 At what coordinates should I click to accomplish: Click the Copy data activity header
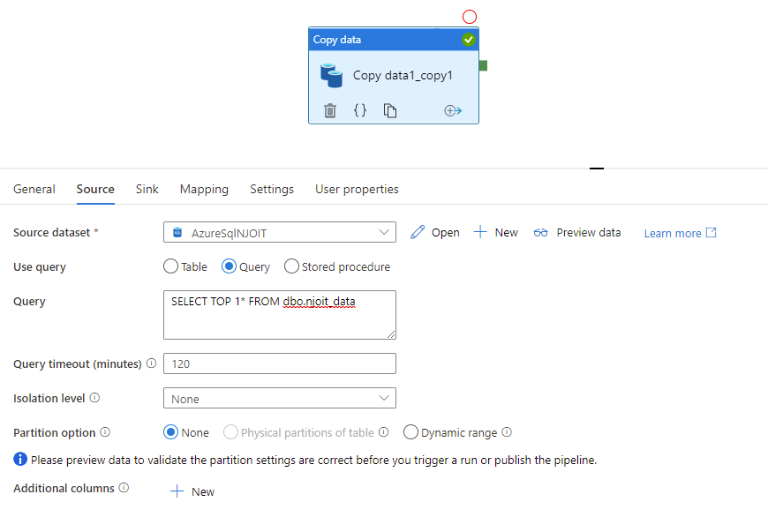tap(394, 40)
